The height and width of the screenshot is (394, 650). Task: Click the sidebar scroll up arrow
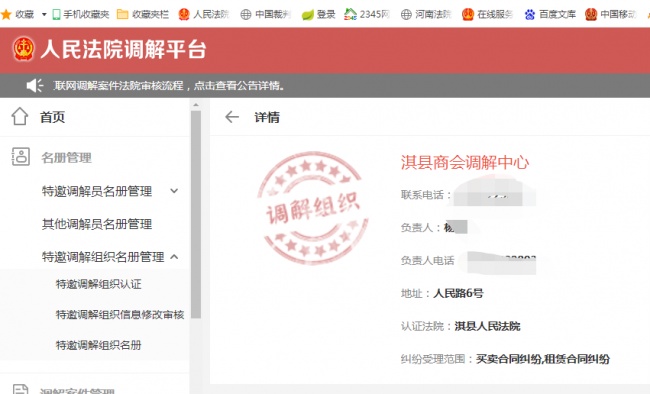point(196,105)
